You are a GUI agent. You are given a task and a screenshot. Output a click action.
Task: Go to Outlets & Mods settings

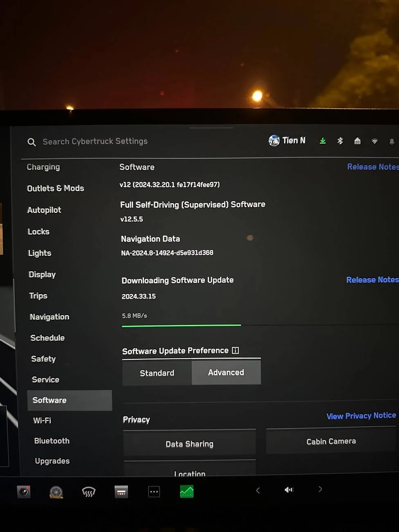56,188
